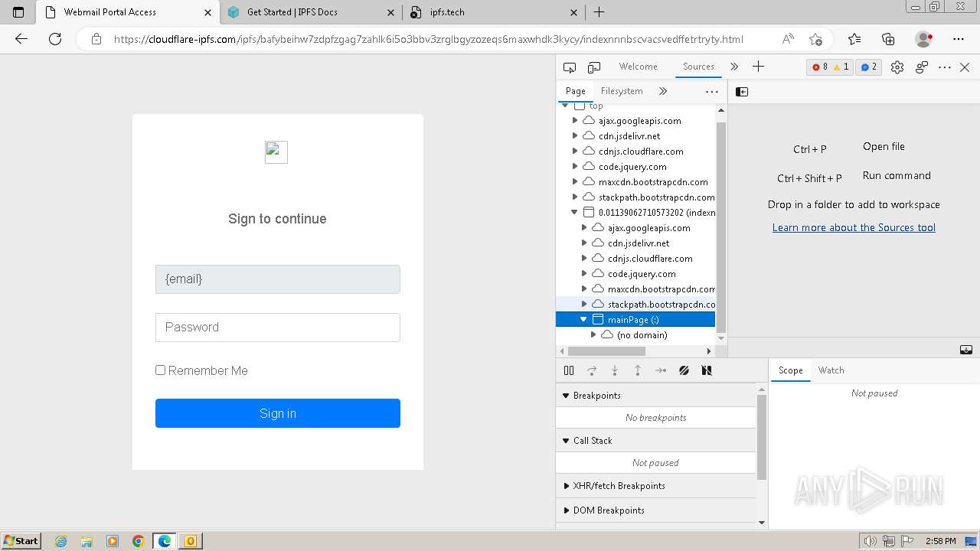The width and height of the screenshot is (980, 551).
Task: Click the errors count badge showing 8
Action: [819, 67]
